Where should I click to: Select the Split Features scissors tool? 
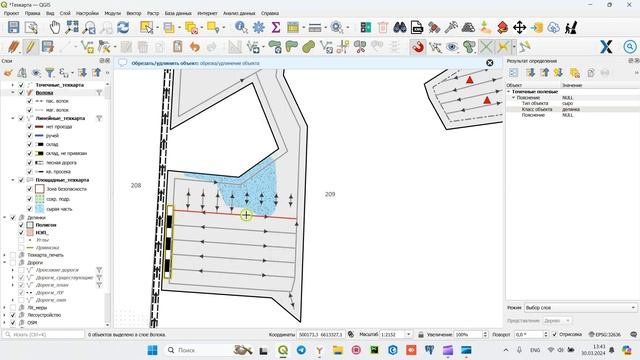click(360, 47)
